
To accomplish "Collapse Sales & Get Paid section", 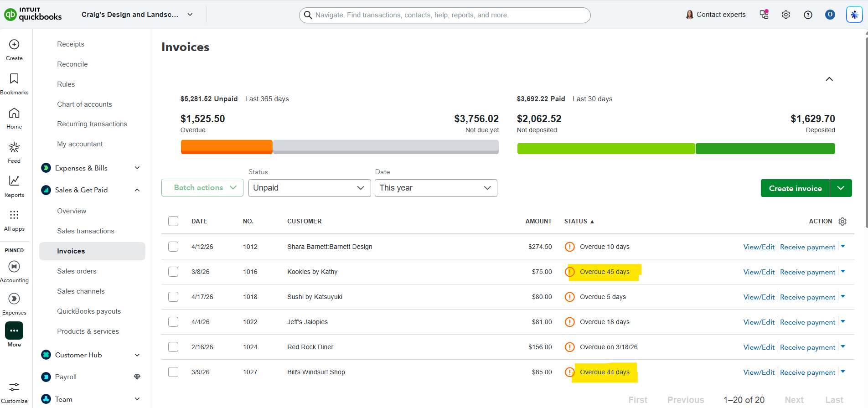I will pos(137,190).
